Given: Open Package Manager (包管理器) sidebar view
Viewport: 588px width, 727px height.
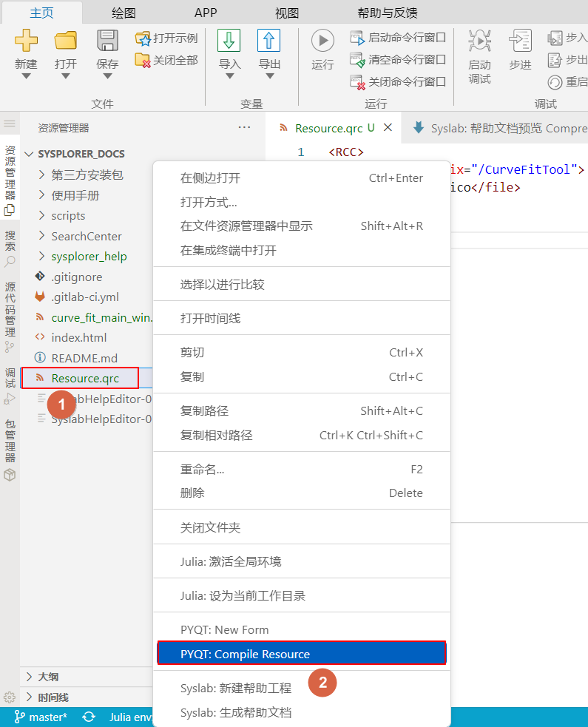Looking at the screenshot, I should click(10, 450).
